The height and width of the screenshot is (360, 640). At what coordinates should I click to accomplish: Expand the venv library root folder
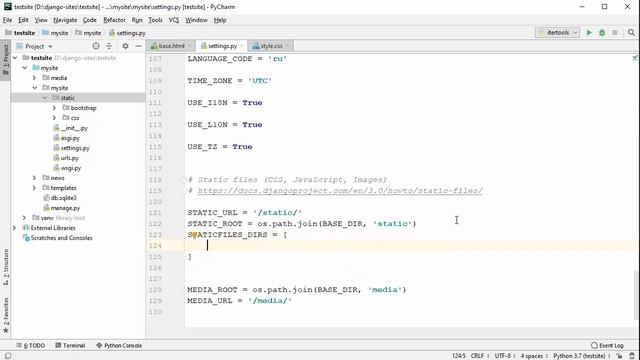coord(24,218)
